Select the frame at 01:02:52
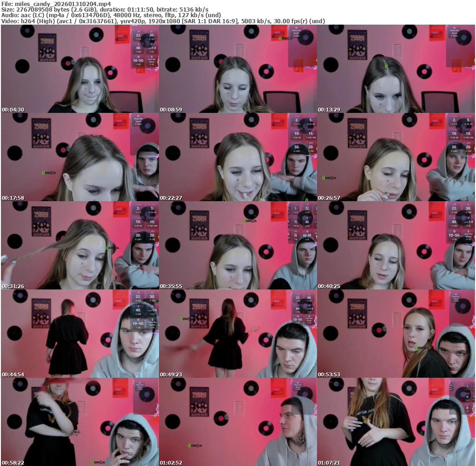This screenshot has height=466, width=476. (x=238, y=422)
